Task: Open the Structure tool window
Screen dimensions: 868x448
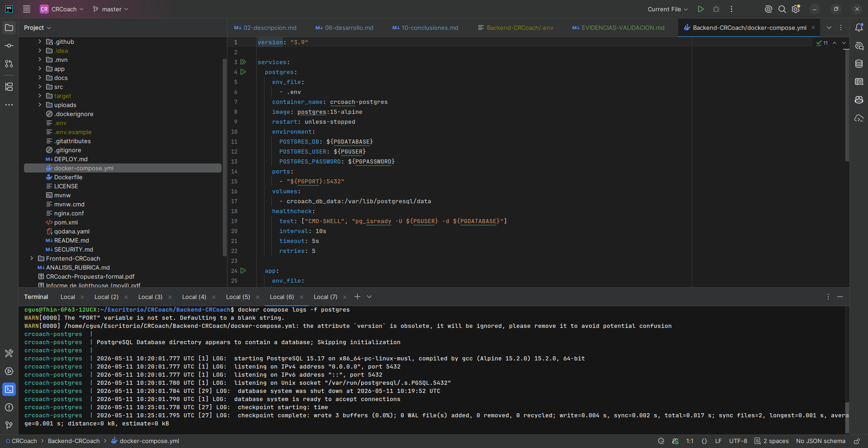Action: pos(9,87)
